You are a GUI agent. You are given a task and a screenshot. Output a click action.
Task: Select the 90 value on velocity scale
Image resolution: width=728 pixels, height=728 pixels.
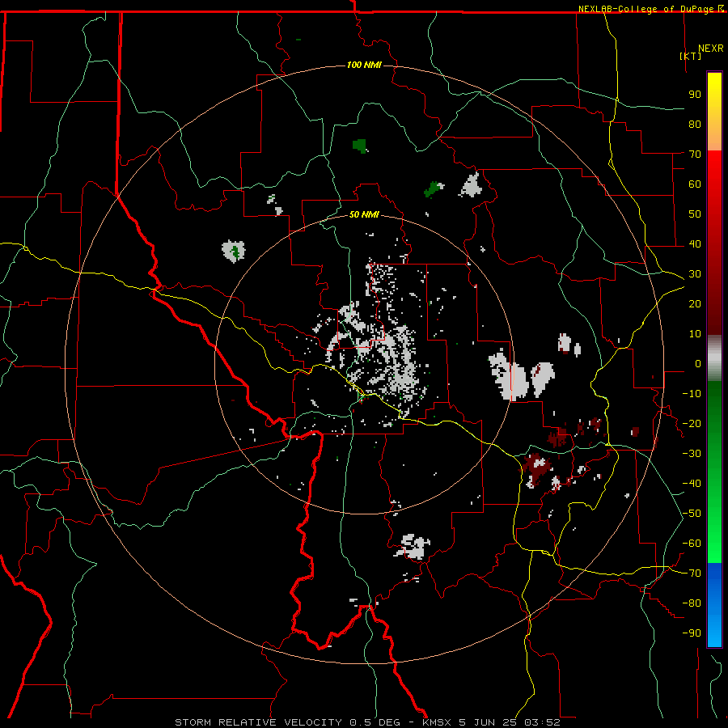tap(695, 95)
